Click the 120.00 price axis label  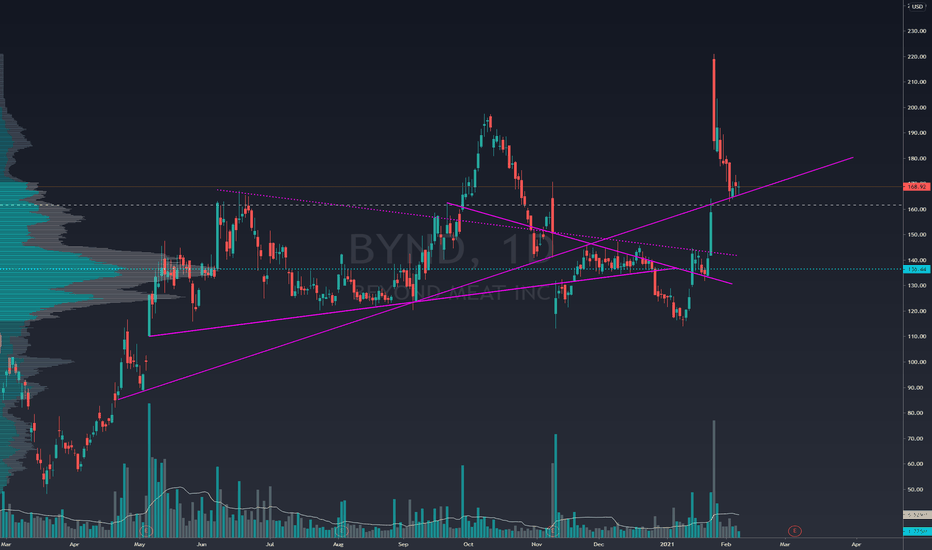click(917, 311)
